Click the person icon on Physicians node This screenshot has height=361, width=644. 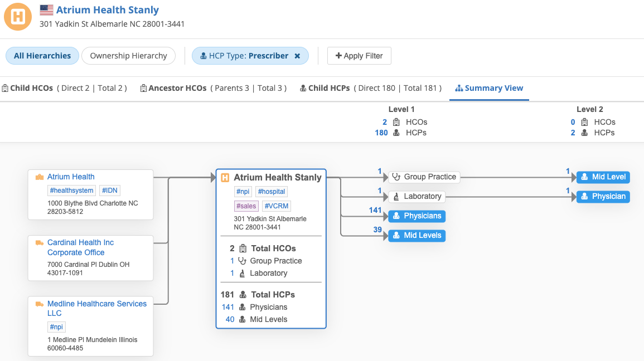click(396, 216)
